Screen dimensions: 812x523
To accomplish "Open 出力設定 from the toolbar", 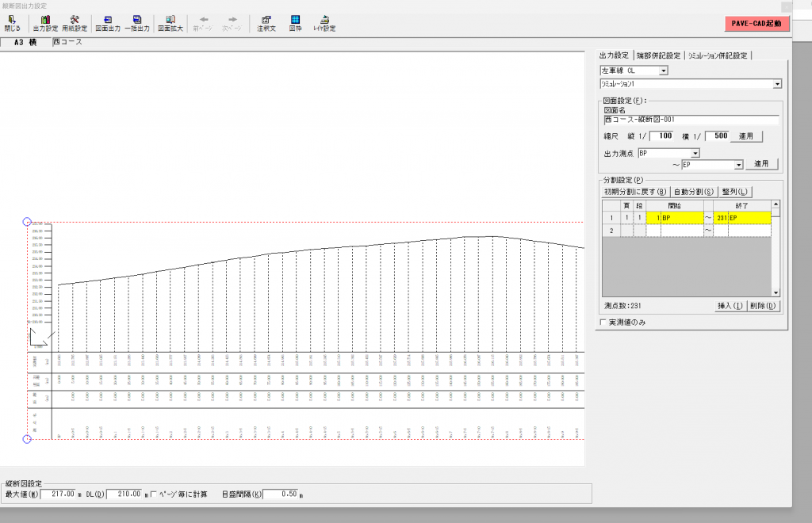I will point(45,23).
